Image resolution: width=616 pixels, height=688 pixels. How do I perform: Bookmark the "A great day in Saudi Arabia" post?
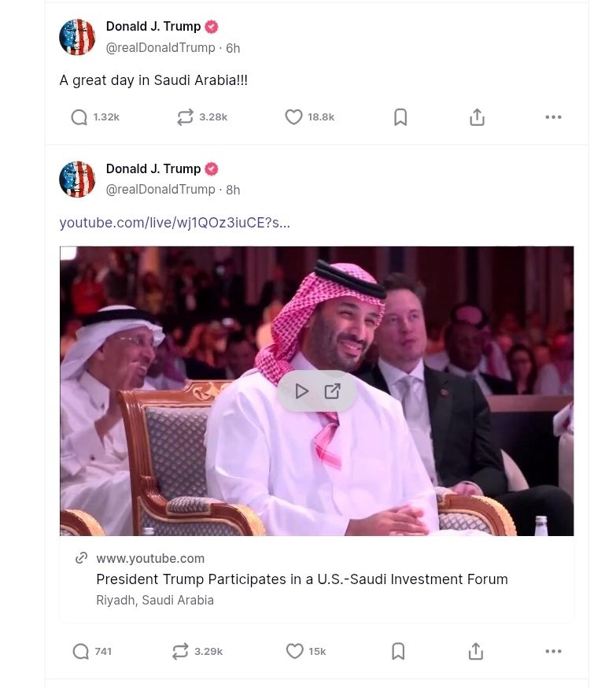pyautogui.click(x=400, y=116)
